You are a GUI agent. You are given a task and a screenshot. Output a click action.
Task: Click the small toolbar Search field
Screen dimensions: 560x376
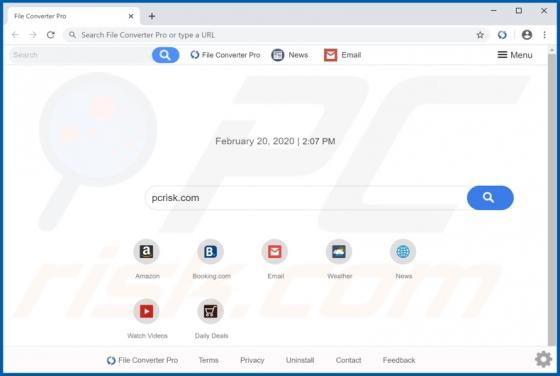80,55
